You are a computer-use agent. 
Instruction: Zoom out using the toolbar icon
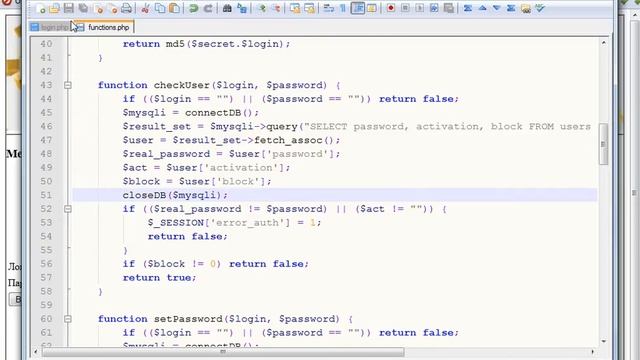pyautogui.click(x=276, y=8)
